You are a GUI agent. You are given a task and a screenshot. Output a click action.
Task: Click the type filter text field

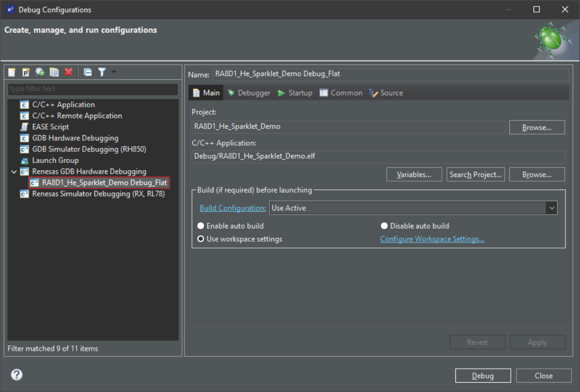click(x=93, y=89)
